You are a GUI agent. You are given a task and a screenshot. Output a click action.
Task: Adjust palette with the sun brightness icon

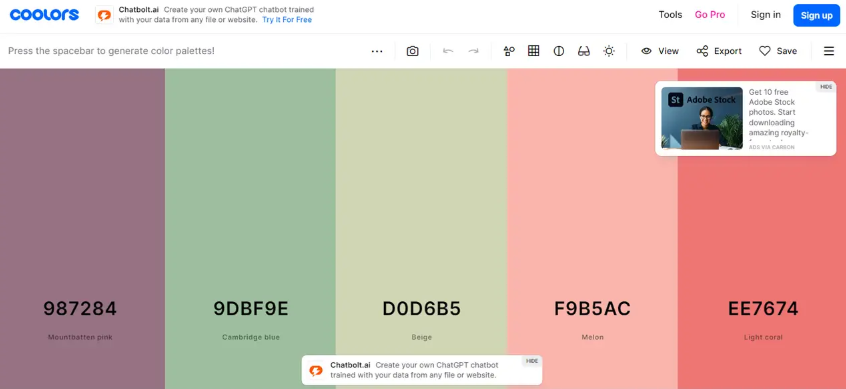click(609, 51)
